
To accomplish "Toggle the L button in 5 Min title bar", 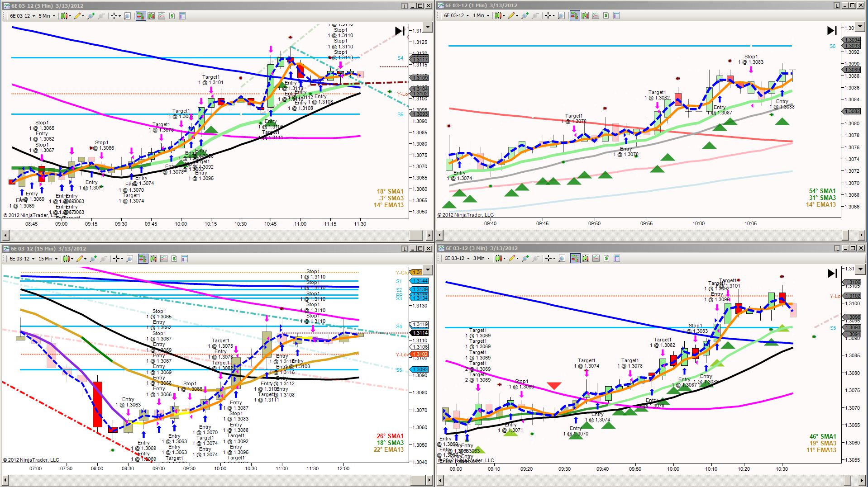I will tap(405, 6).
